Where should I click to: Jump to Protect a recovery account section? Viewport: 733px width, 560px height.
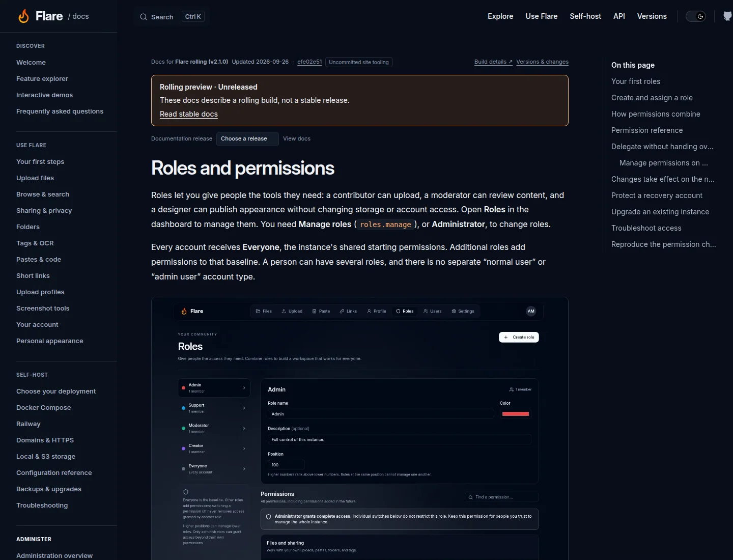point(657,195)
